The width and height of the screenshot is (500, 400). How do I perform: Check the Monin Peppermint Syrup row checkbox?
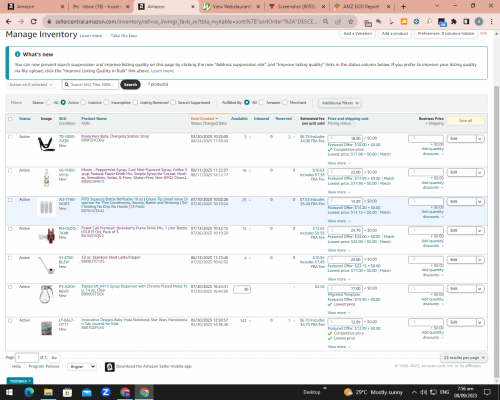(x=10, y=170)
